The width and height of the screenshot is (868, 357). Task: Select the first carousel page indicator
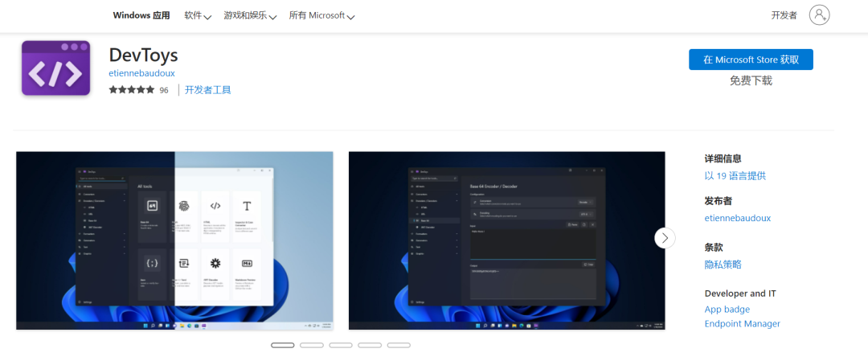tap(282, 346)
